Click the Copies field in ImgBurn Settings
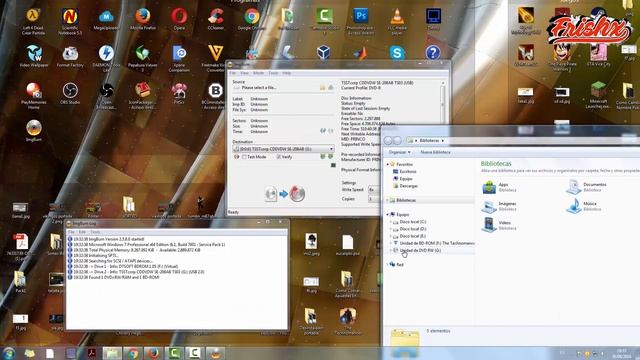The width and height of the screenshot is (640, 360). click(x=373, y=199)
